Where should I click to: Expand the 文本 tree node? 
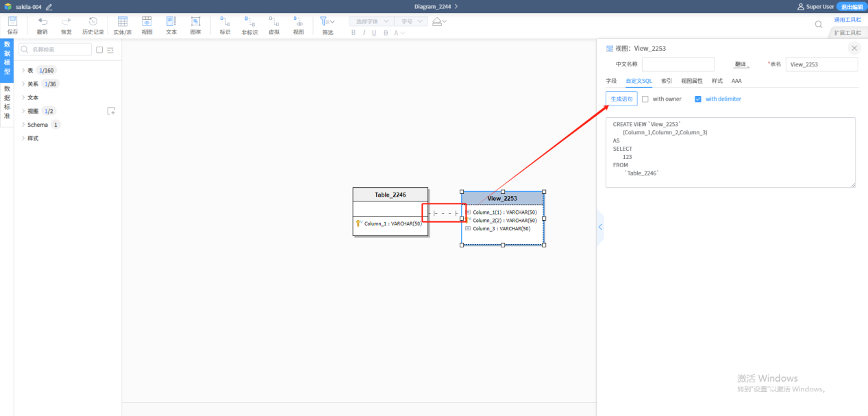(23, 97)
